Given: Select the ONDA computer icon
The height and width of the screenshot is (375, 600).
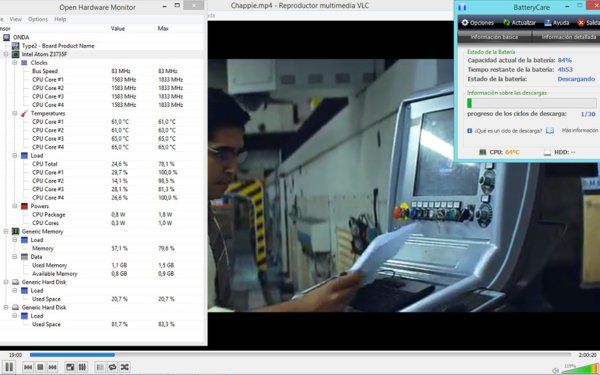Looking at the screenshot, I should (6, 37).
